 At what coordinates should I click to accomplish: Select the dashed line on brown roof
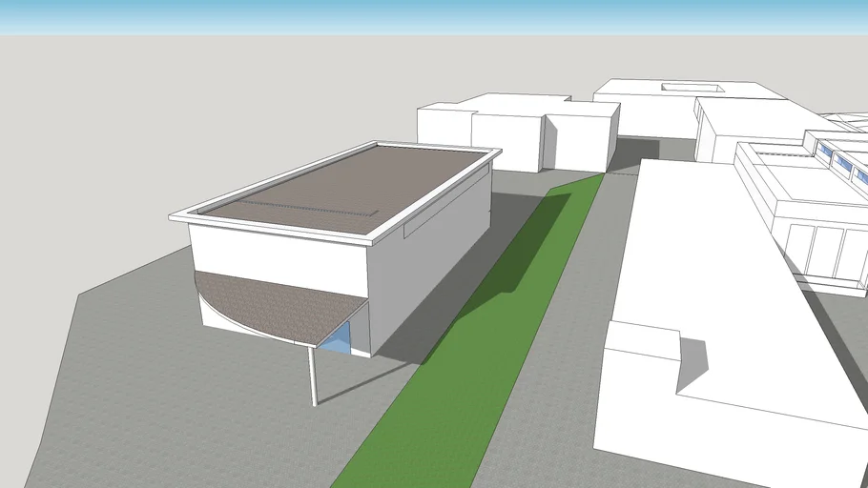pyautogui.click(x=315, y=210)
